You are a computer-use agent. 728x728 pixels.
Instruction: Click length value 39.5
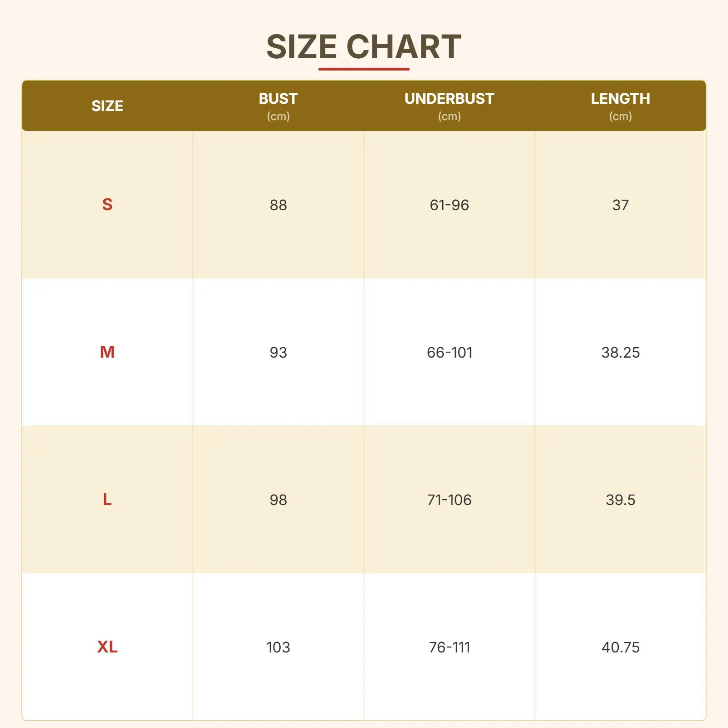620,500
